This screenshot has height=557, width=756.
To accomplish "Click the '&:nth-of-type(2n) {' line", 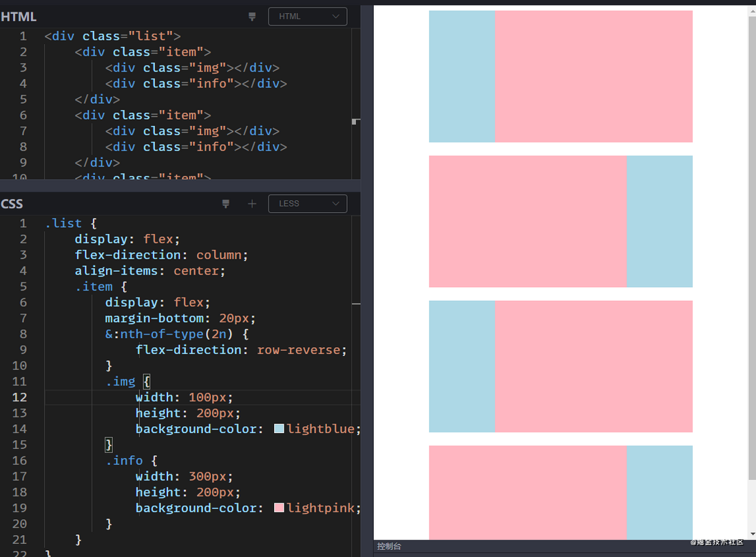I will 177,334.
